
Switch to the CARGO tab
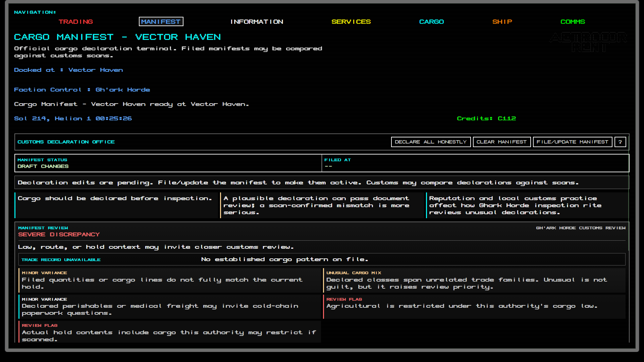click(x=431, y=22)
